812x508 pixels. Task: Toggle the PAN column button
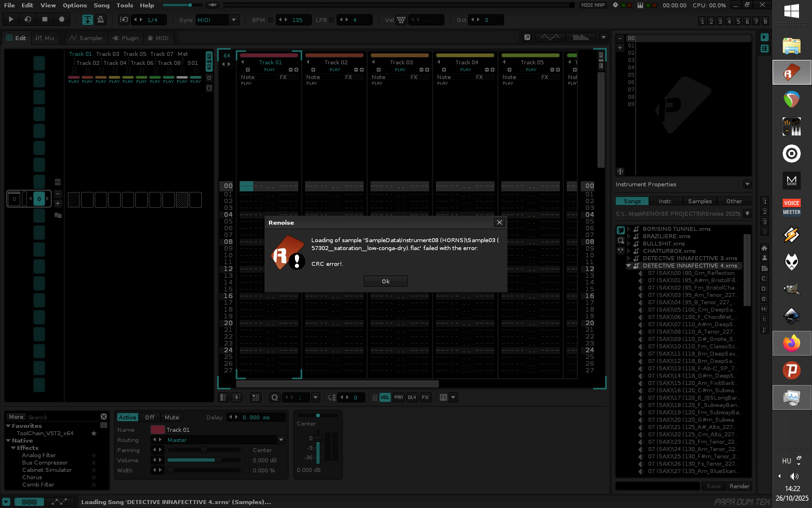[398, 397]
